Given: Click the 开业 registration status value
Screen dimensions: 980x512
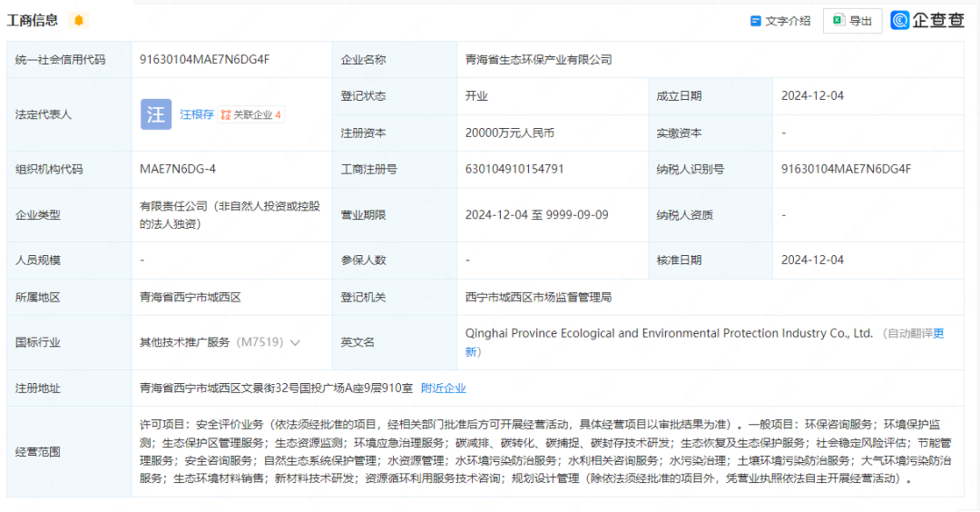Looking at the screenshot, I should (476, 96).
